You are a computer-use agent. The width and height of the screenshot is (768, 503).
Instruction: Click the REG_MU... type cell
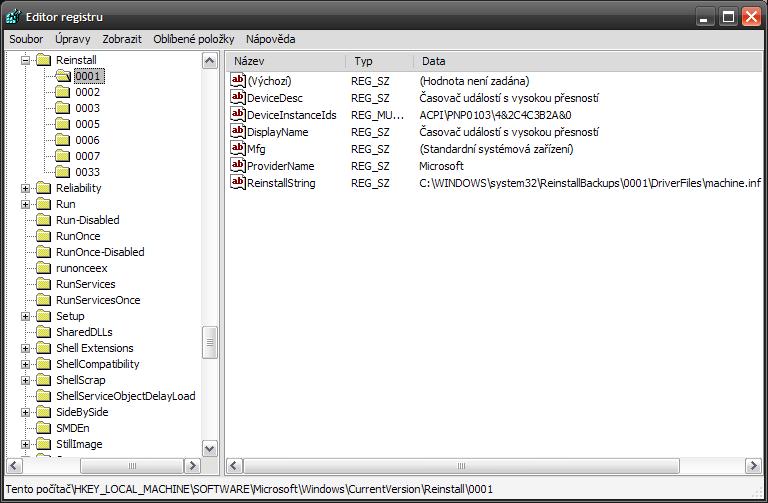click(x=377, y=115)
